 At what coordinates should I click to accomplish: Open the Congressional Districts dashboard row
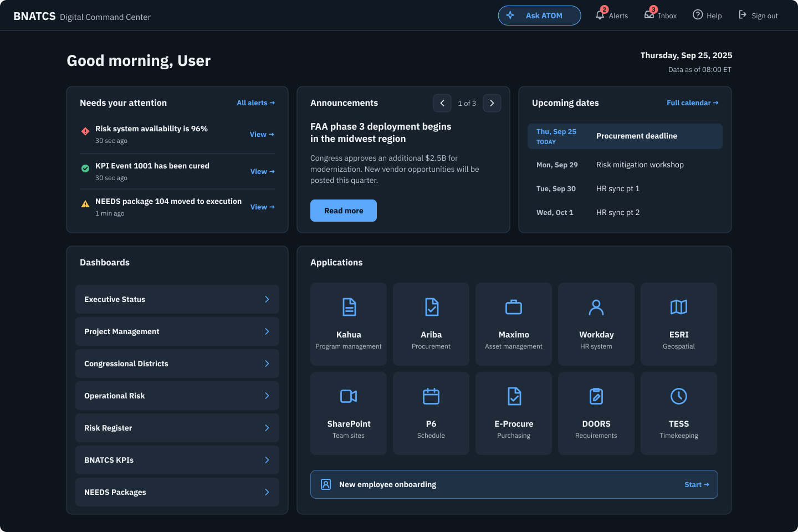pyautogui.click(x=177, y=364)
